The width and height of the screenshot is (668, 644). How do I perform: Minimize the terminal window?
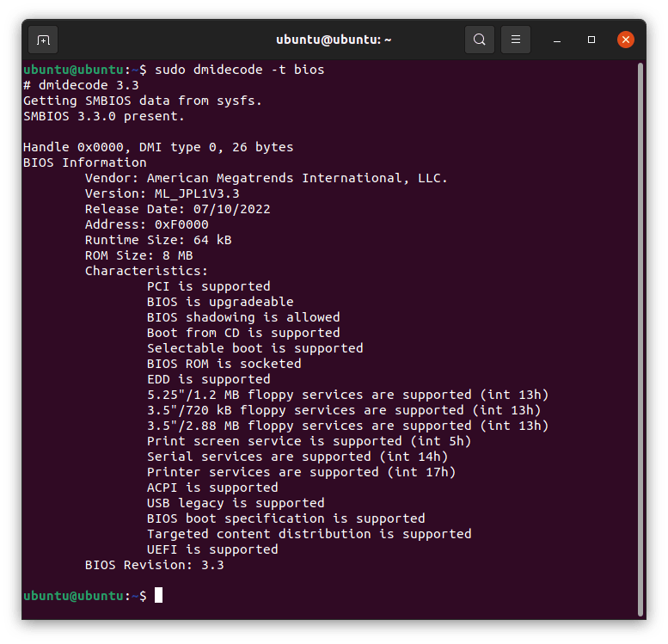coord(557,40)
